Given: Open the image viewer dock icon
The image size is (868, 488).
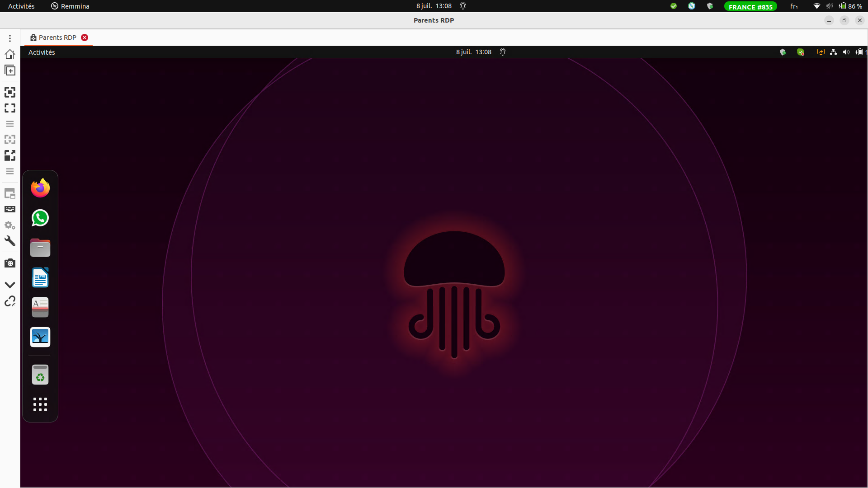Looking at the screenshot, I should [x=40, y=337].
